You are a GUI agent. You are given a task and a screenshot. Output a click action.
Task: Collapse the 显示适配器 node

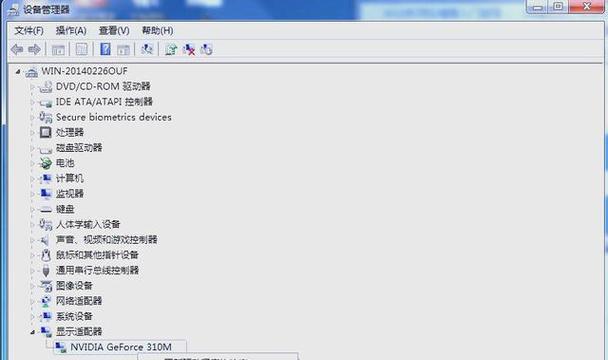33,332
